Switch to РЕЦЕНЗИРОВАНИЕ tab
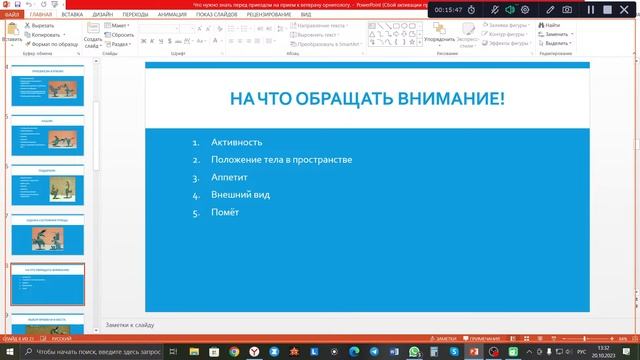Viewport: 640px width, 360px height. 269,14
